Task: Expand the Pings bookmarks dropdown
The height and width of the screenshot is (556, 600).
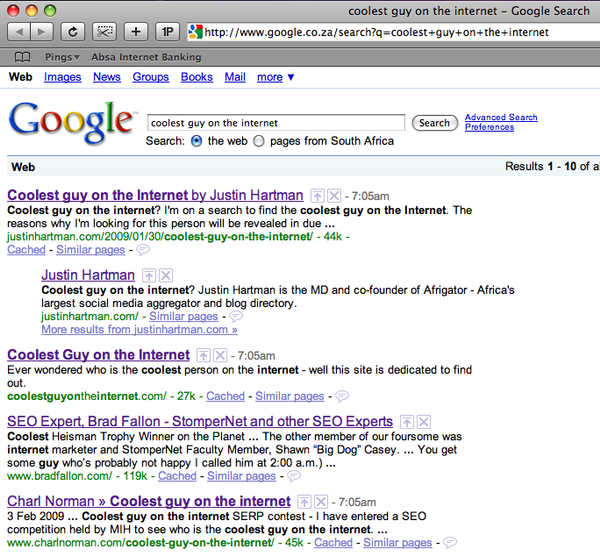Action: click(x=62, y=57)
